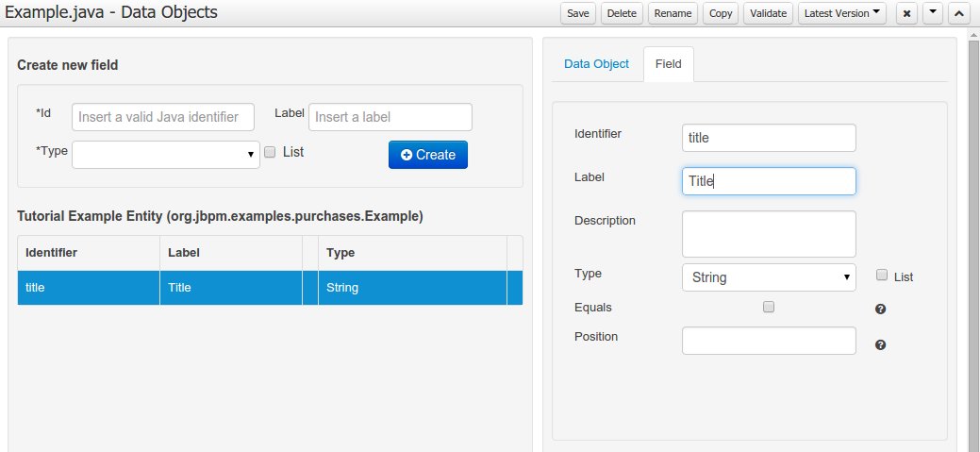Switch to the Data Object tab
980x452 pixels.
[x=596, y=64]
